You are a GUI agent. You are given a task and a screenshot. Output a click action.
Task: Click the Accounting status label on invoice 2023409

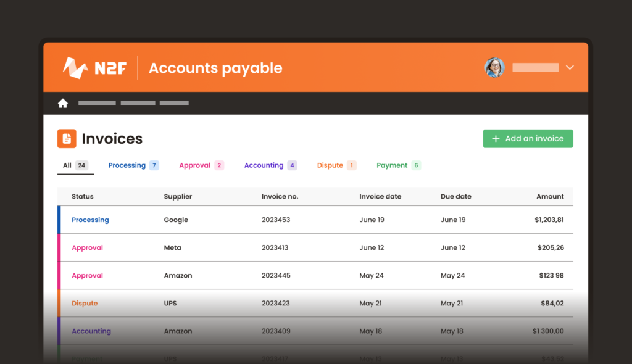tap(91, 331)
